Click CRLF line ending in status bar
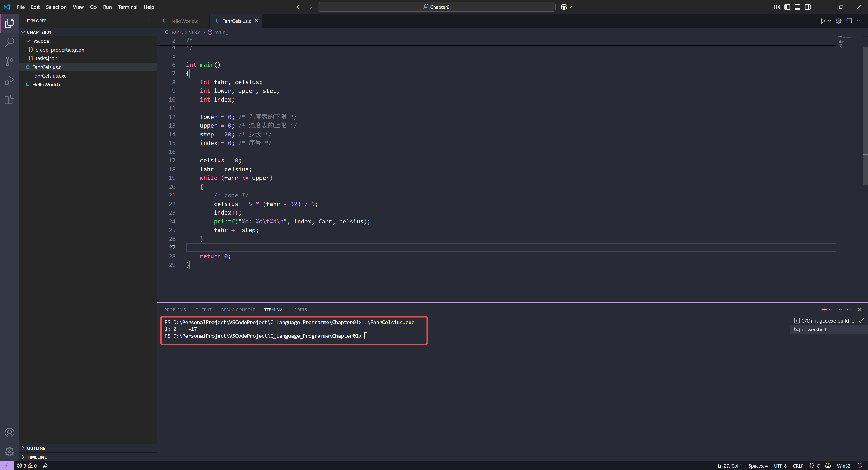 (x=797, y=466)
